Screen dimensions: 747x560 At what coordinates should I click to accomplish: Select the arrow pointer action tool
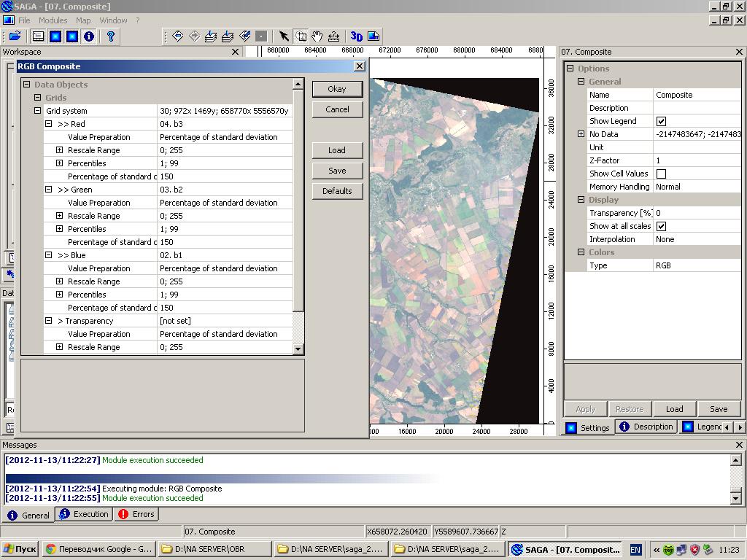pyautogui.click(x=284, y=36)
